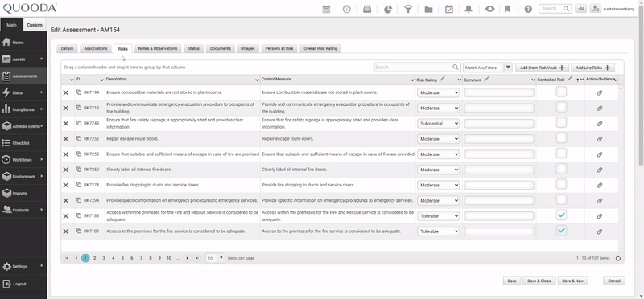Viewport: 644px width, 299px height.
Task: Open the sustainwarebarry user account icon
Action: point(596,9)
